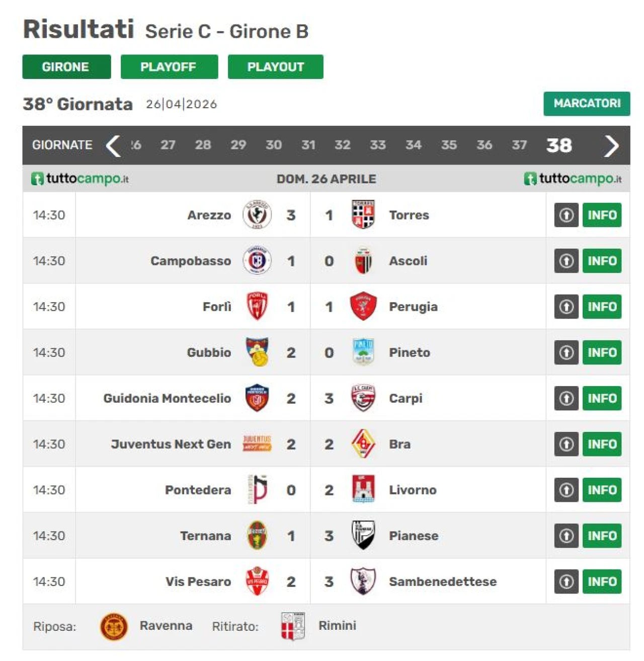644x661 pixels.
Task: Select matchday 33 in the Giornate bar
Action: pos(377,145)
